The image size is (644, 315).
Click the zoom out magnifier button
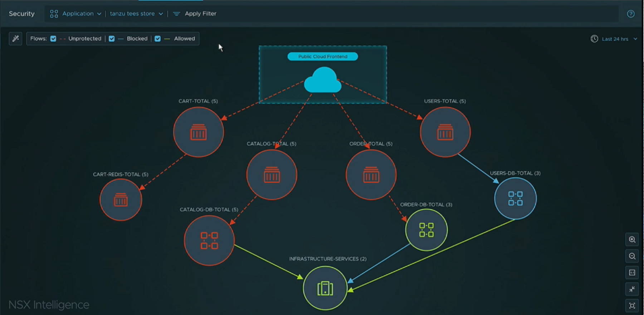(x=632, y=256)
